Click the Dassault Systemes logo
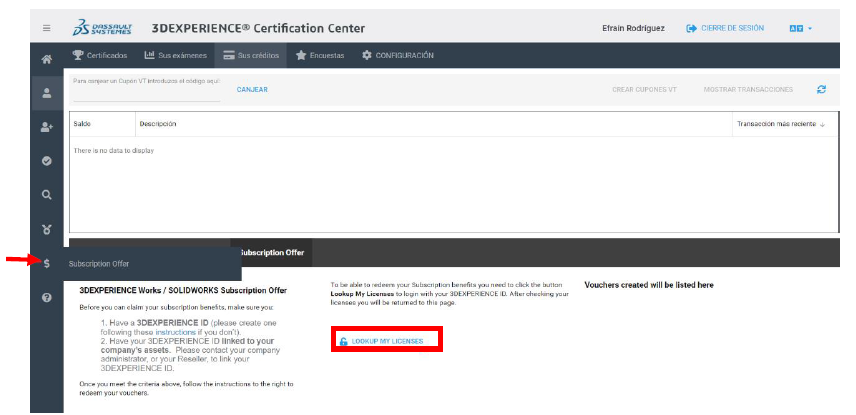Screen dimensions: 856x415 point(102,28)
